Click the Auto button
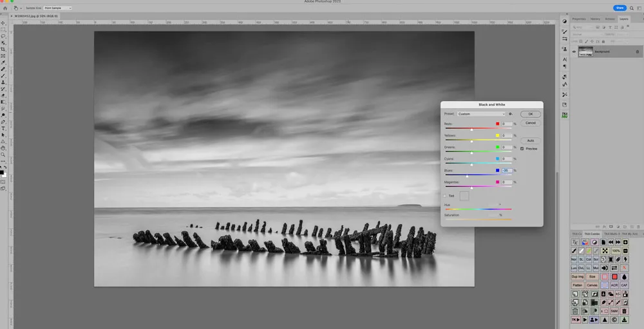Image resolution: width=644 pixels, height=329 pixels. pyautogui.click(x=530, y=140)
